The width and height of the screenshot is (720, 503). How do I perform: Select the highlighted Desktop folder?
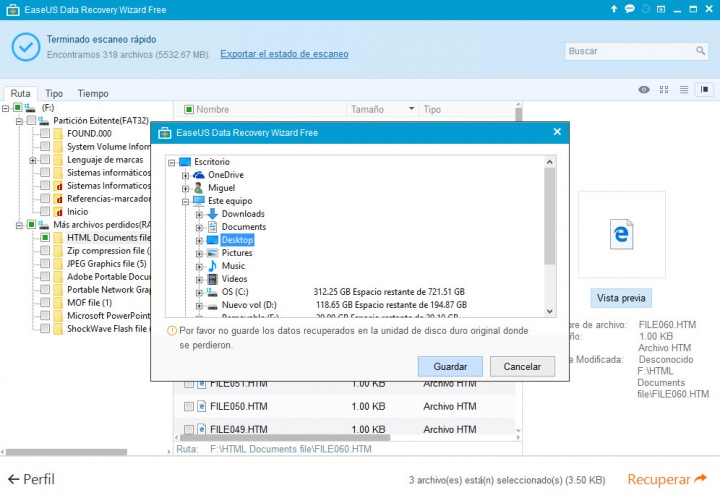click(237, 240)
